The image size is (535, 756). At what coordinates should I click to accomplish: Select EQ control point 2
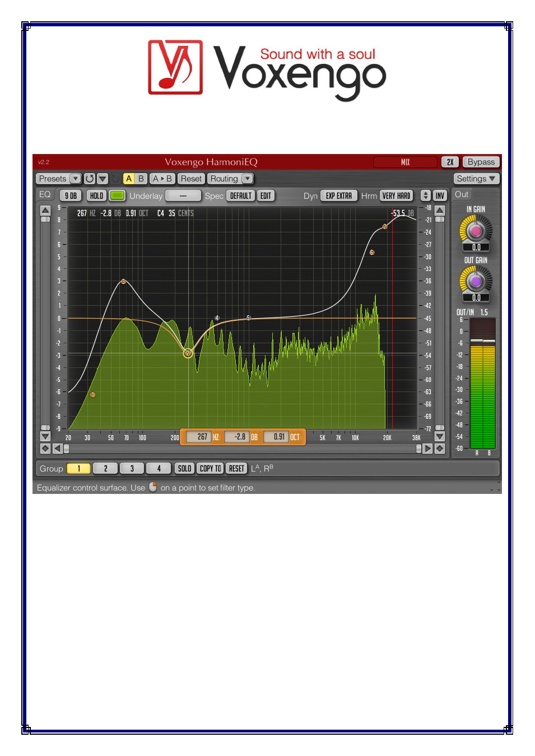[x=188, y=353]
